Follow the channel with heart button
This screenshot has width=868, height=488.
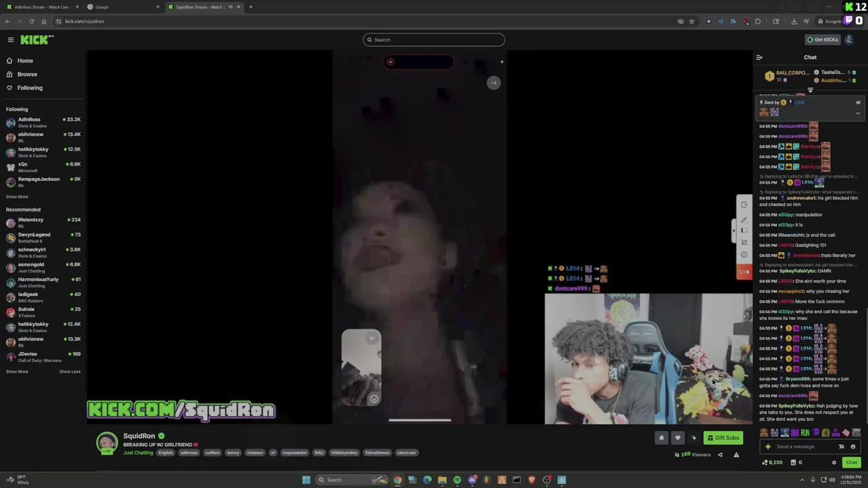(677, 438)
